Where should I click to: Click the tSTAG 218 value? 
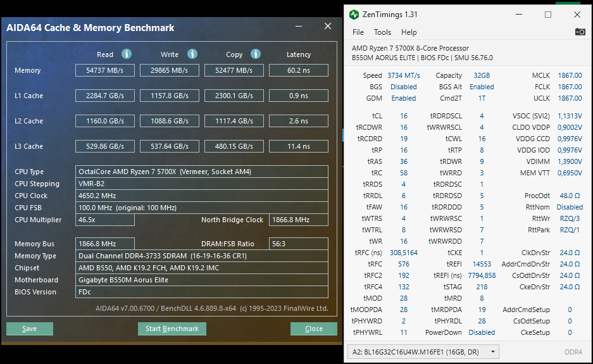click(482, 287)
